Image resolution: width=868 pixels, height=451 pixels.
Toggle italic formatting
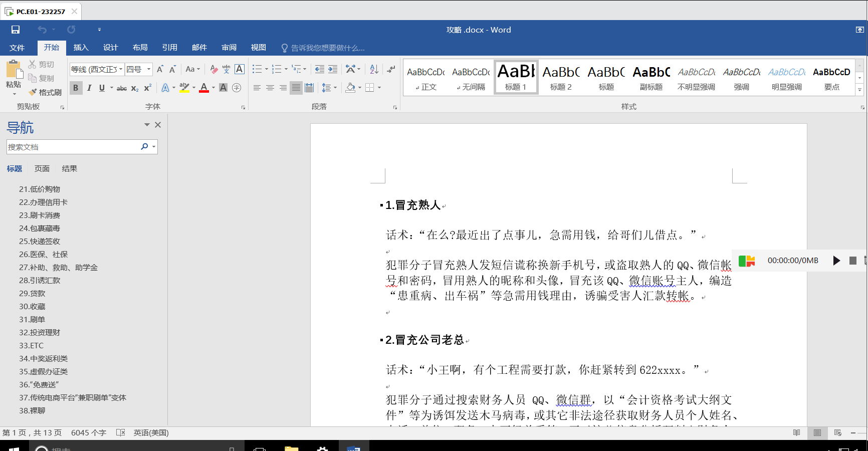pos(89,88)
